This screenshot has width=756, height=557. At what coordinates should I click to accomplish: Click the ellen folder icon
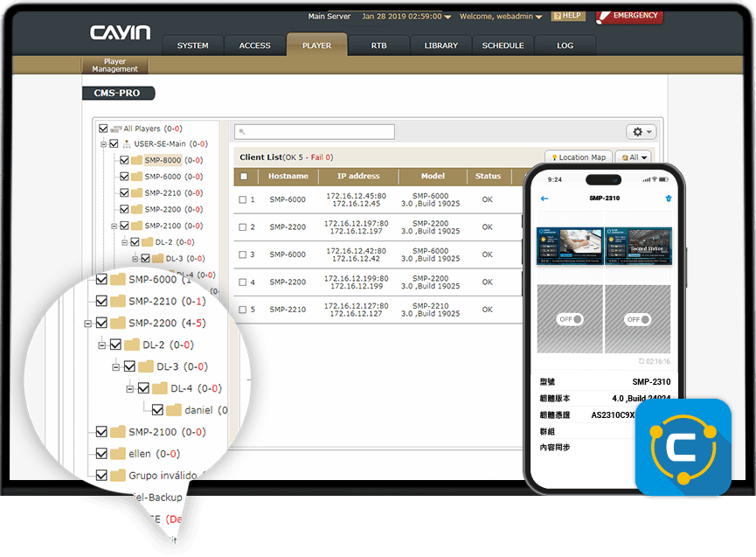(x=118, y=454)
